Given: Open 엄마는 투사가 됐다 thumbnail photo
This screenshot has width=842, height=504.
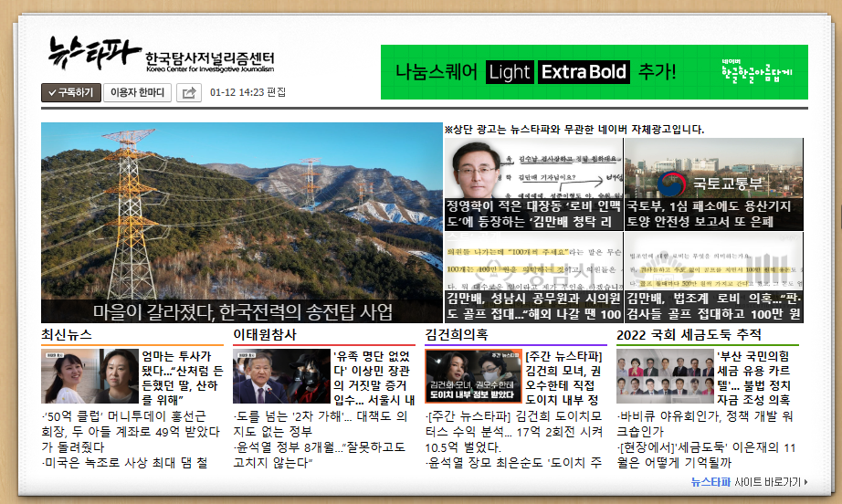Looking at the screenshot, I should [89, 376].
